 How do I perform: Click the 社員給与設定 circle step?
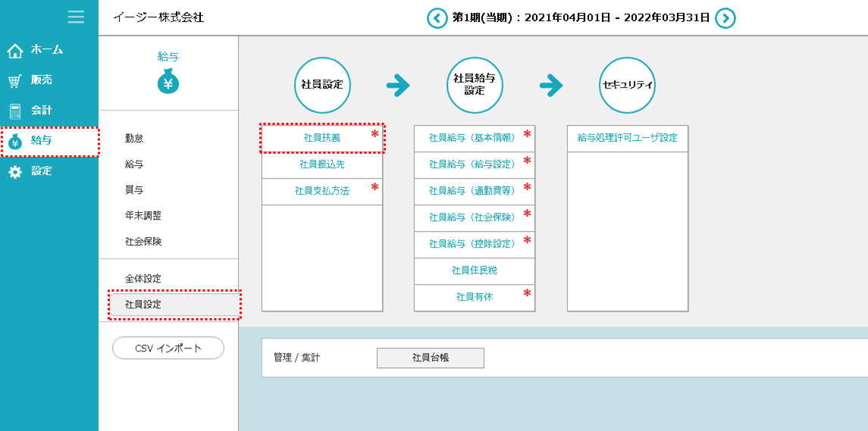tap(475, 84)
